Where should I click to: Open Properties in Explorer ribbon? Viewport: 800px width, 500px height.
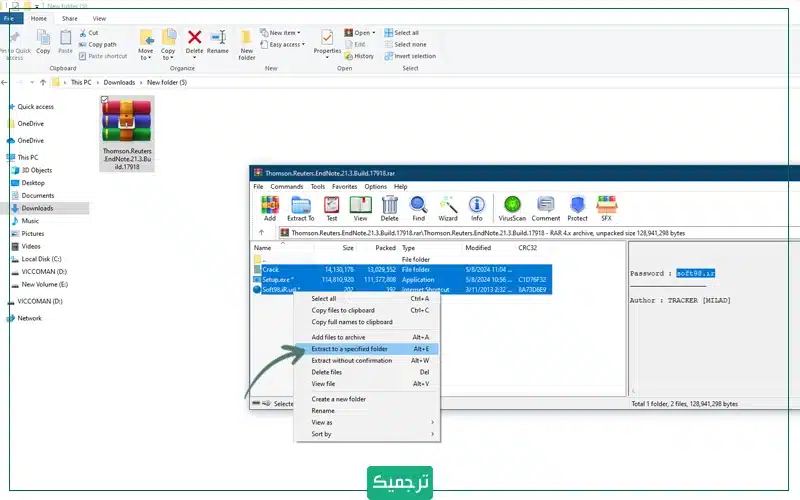(x=327, y=44)
